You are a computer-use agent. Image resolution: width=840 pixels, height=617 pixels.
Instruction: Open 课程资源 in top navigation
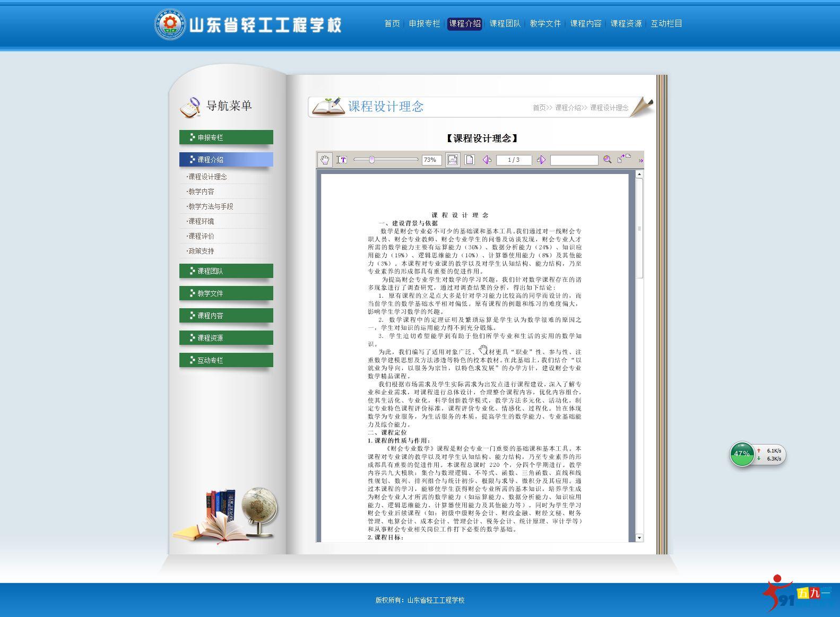coord(626,23)
